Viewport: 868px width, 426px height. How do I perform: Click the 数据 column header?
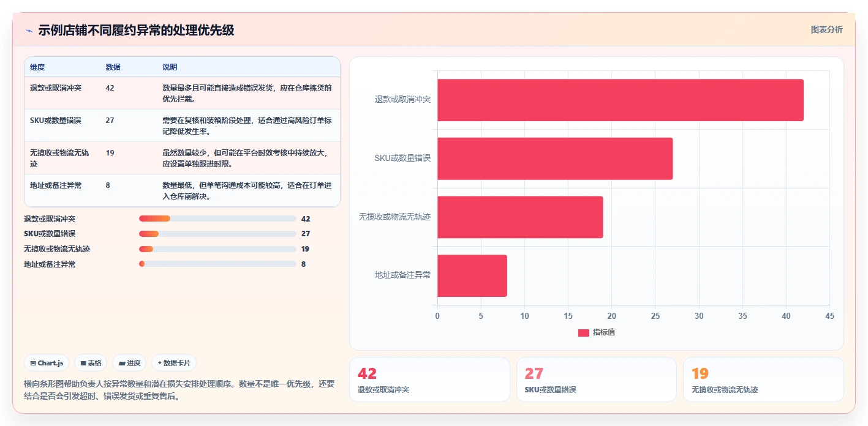[x=113, y=67]
